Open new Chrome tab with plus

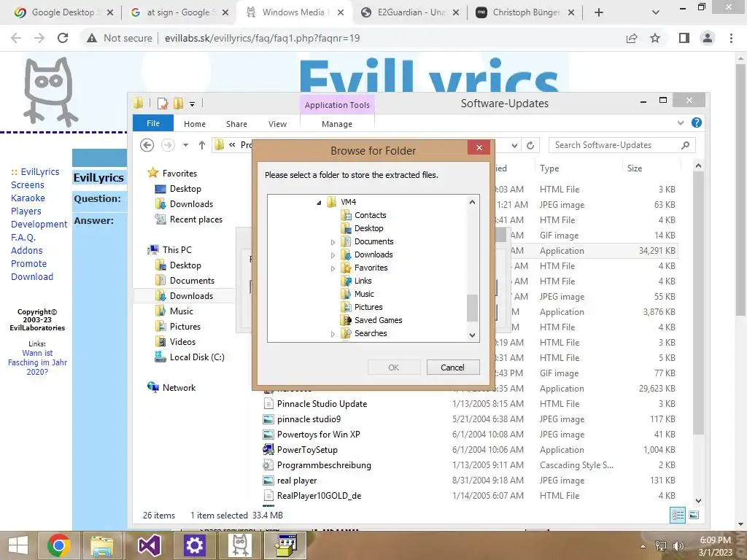pos(599,12)
